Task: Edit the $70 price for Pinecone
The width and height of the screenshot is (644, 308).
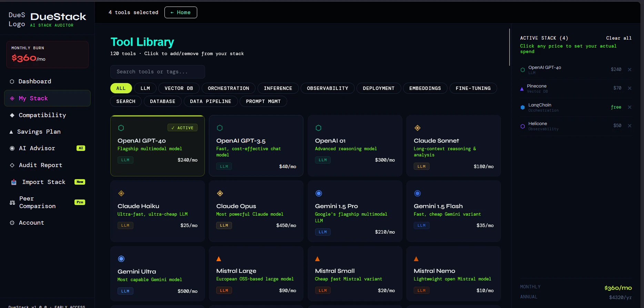Action: (x=617, y=88)
